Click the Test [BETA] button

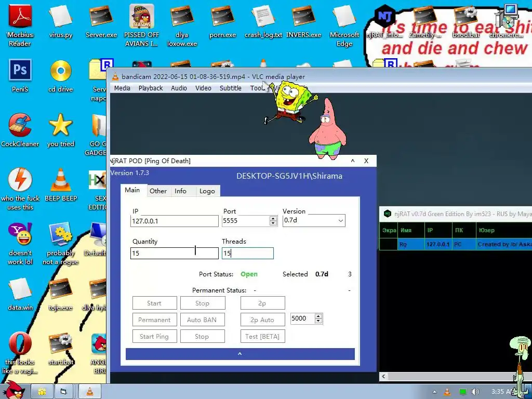[262, 336]
